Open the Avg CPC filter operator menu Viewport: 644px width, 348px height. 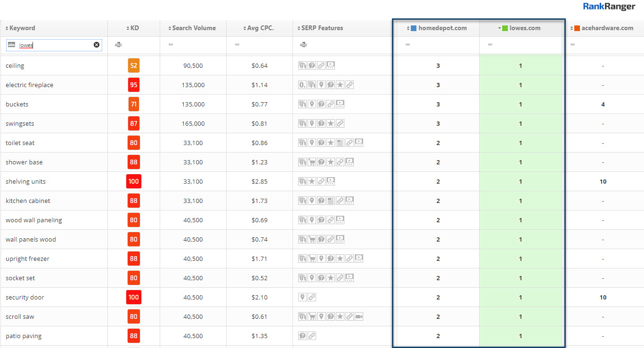pyautogui.click(x=237, y=45)
